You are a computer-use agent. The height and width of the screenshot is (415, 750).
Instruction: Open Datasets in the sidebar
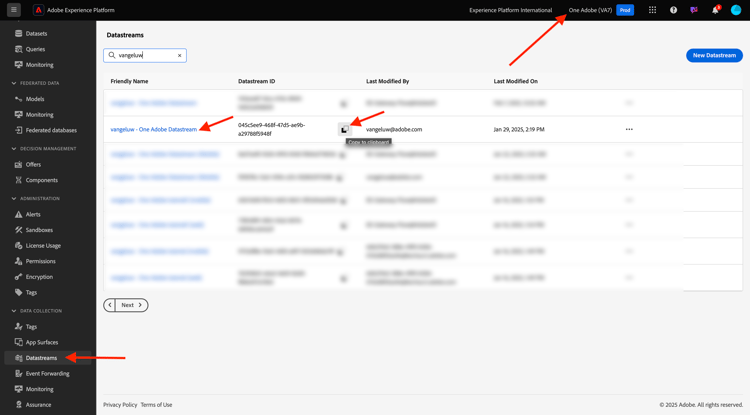coord(36,33)
